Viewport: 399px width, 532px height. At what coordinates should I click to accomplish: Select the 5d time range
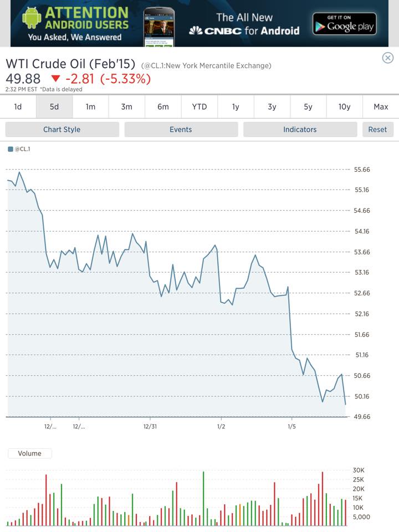[54, 106]
